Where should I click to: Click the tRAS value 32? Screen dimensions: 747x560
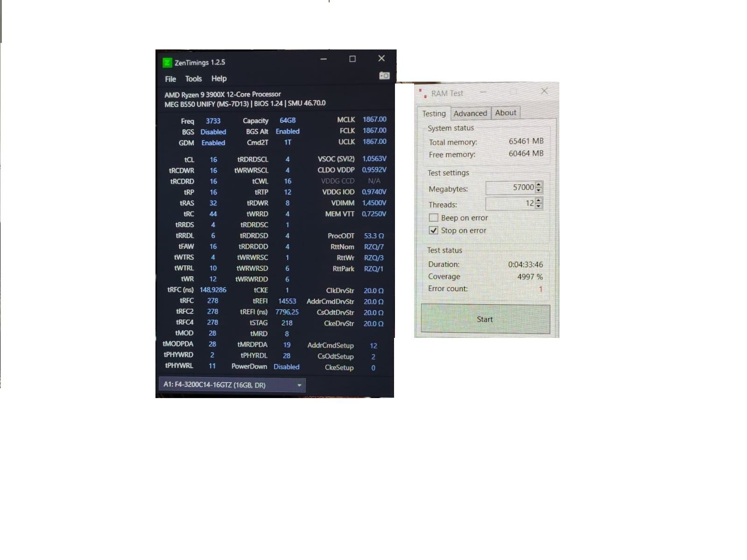coord(213,203)
